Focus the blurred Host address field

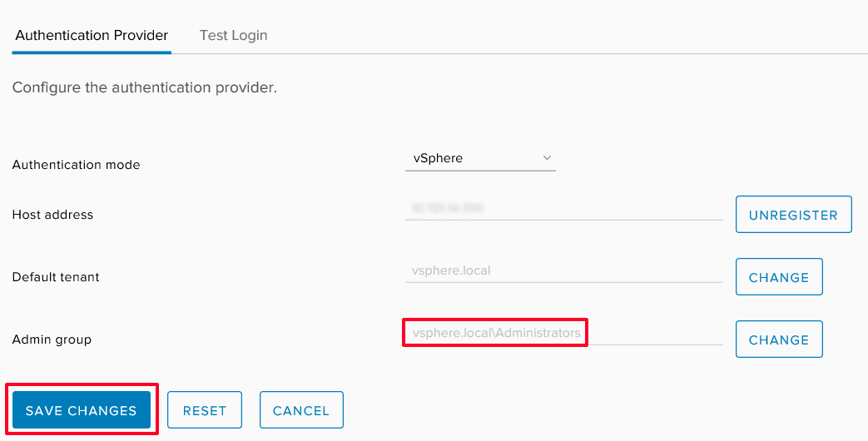coord(563,209)
